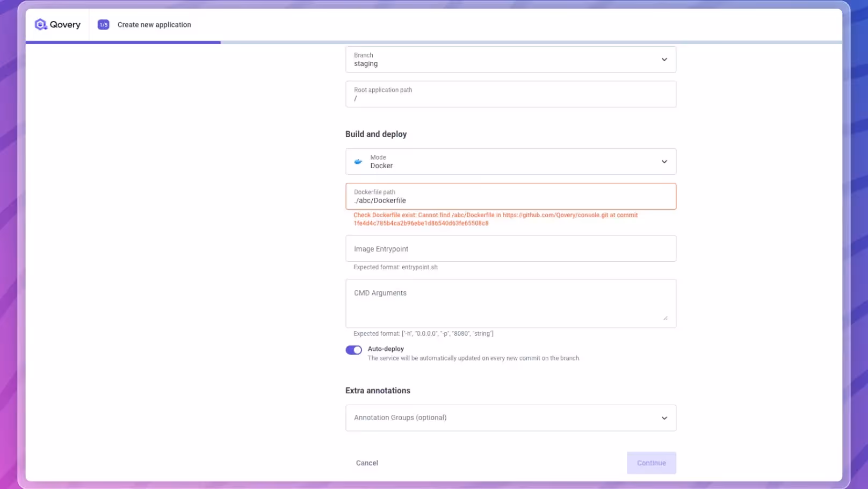Select the staging branch value

click(365, 63)
